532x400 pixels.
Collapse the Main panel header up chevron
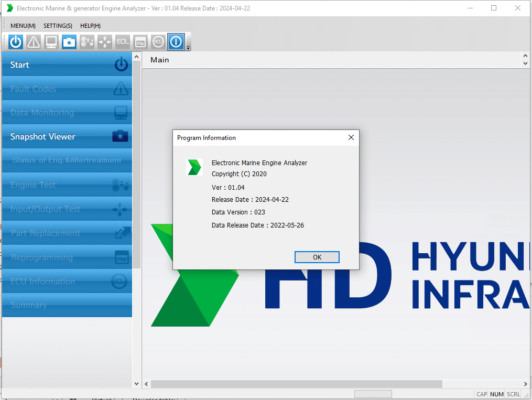[526, 56]
